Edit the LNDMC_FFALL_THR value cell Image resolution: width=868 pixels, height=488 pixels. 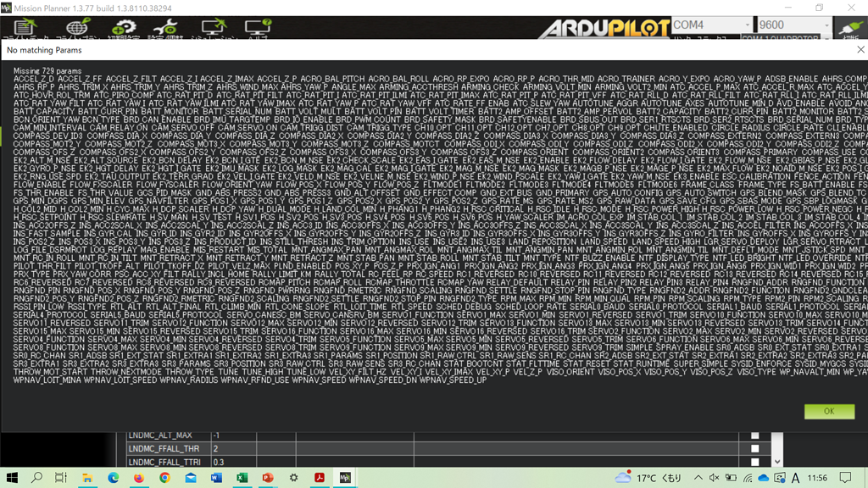pyautogui.click(x=254, y=449)
